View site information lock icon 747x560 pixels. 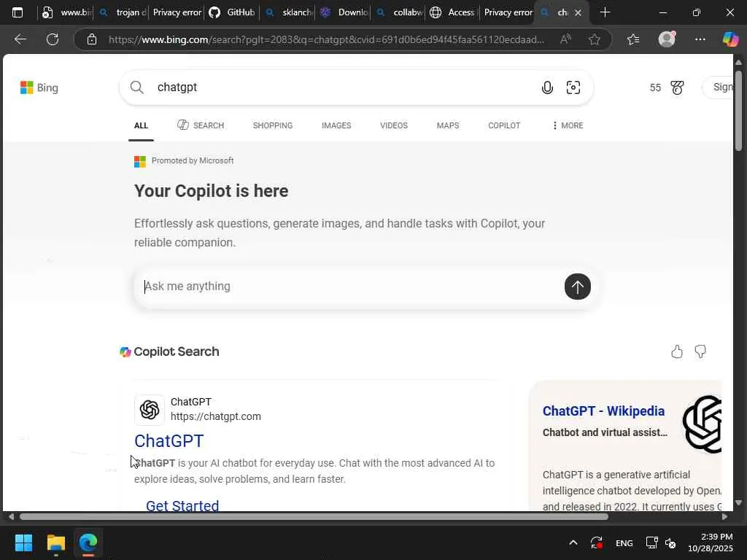coord(92,39)
